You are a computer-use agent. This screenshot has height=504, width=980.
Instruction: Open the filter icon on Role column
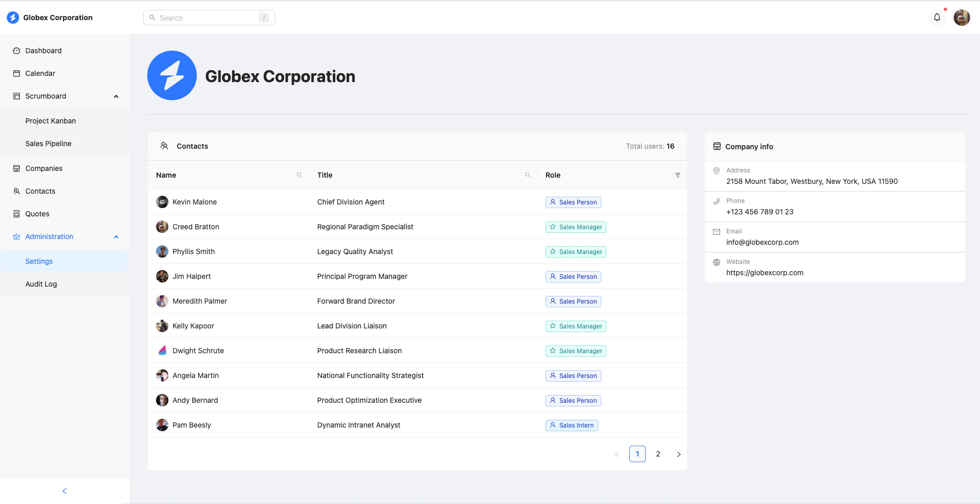point(678,175)
